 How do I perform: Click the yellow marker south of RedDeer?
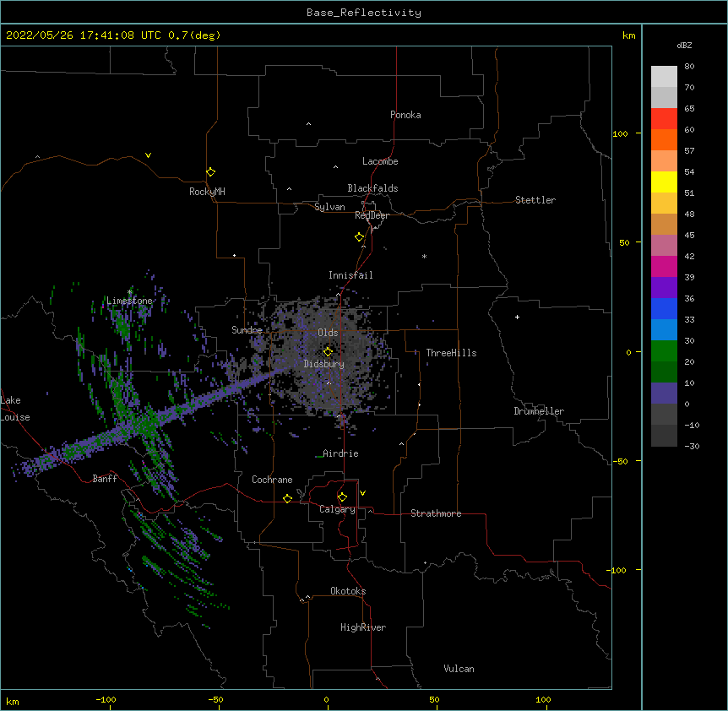coord(360,237)
